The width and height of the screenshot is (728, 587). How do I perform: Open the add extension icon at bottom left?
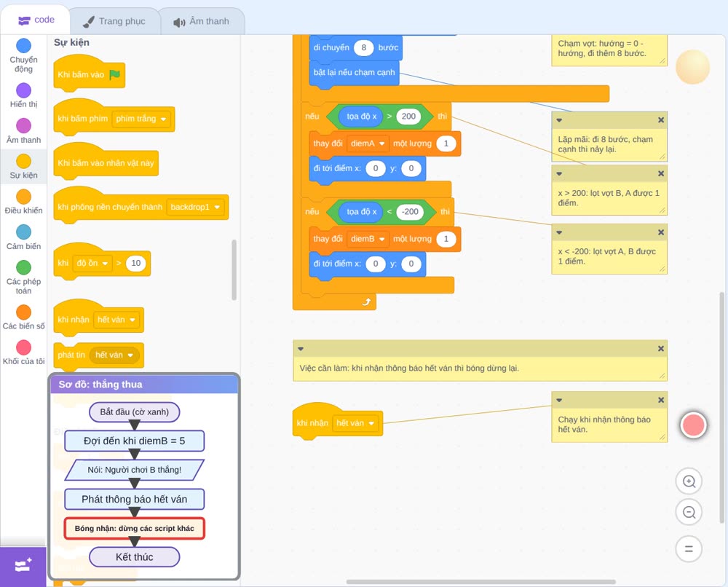[x=23, y=566]
